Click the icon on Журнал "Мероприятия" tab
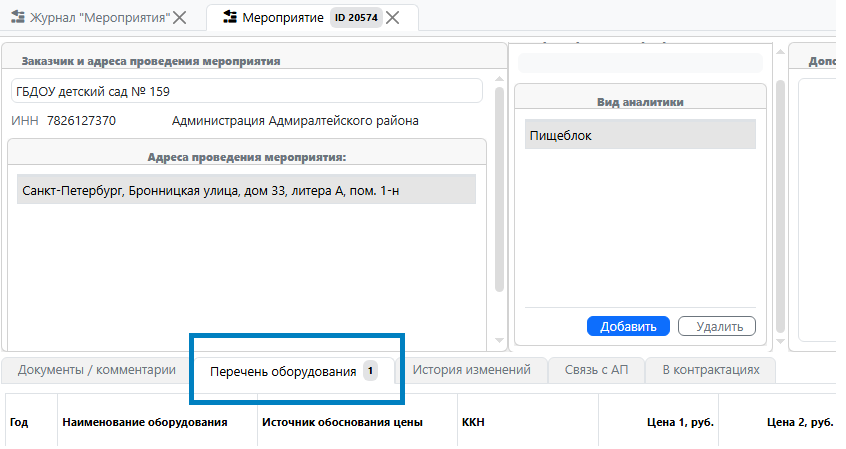Screen dimensions: 846x449 click(17, 17)
